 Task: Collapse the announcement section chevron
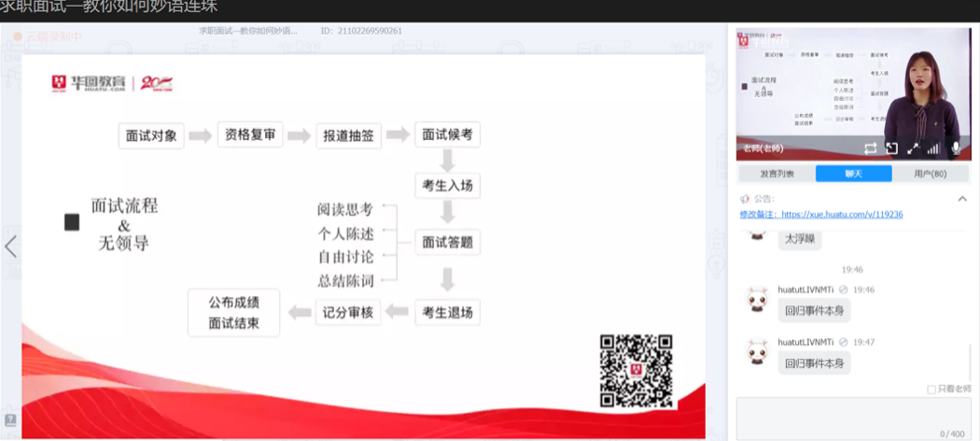point(962,199)
